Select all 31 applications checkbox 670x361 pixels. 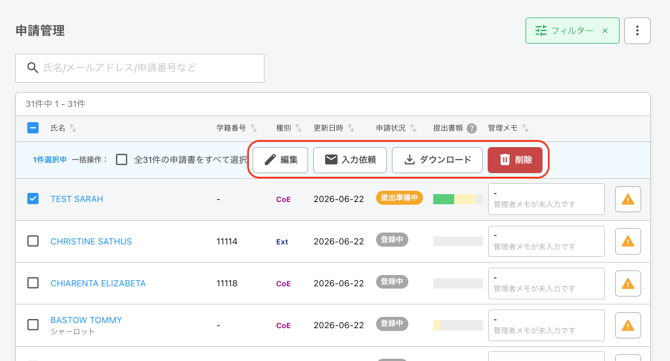(121, 160)
